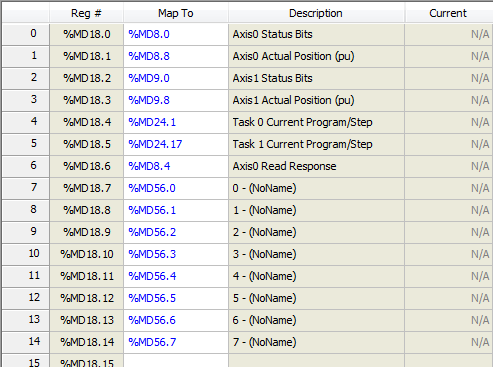The width and height of the screenshot is (493, 367).
Task: Click the %MD56.0 mapped register
Action: [152, 188]
